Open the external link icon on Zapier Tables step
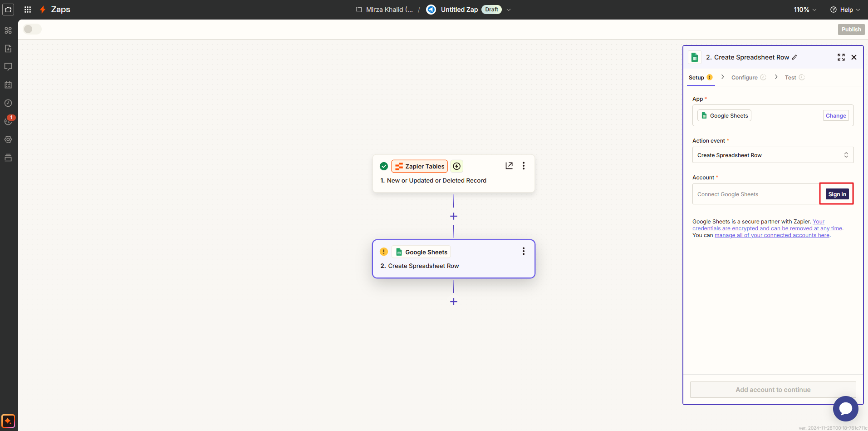The height and width of the screenshot is (431, 868). click(x=509, y=166)
